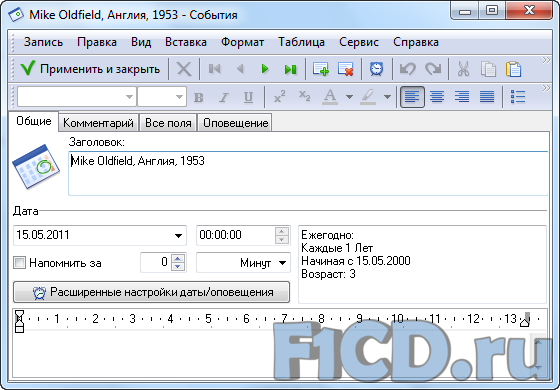The height and width of the screenshot is (390, 560).
Task: Toggle Bold formatting
Action: coord(199,97)
